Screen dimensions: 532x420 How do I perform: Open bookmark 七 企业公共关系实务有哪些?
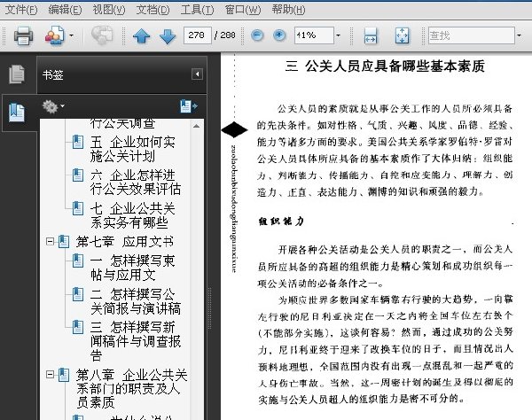pos(133,215)
